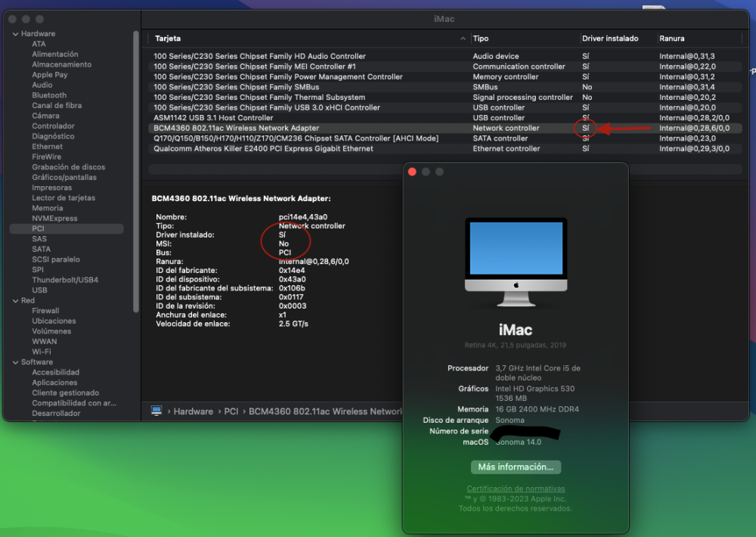
Task: Select SAS in sidebar
Action: (39, 239)
